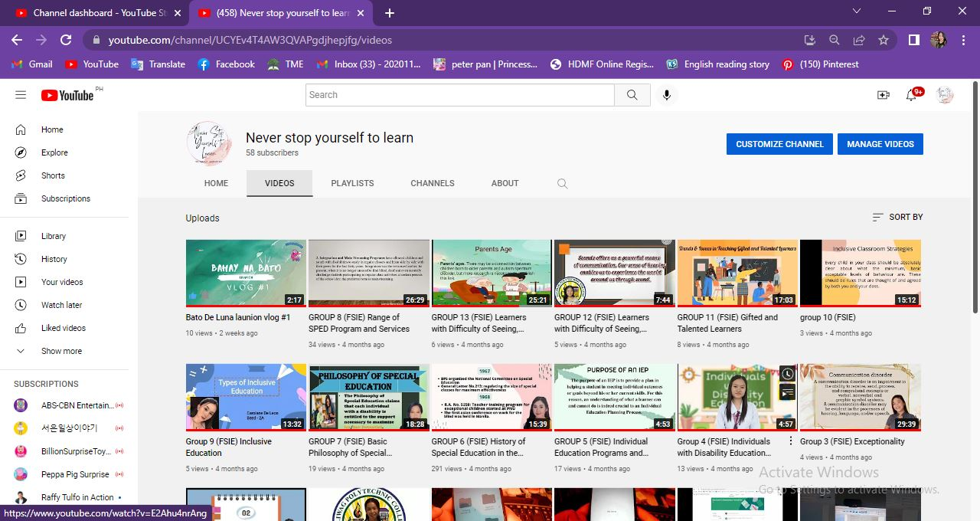Screen dimensions: 980x521
Task: Click the CUSTOMIZE CHANNEL button
Action: coord(779,144)
